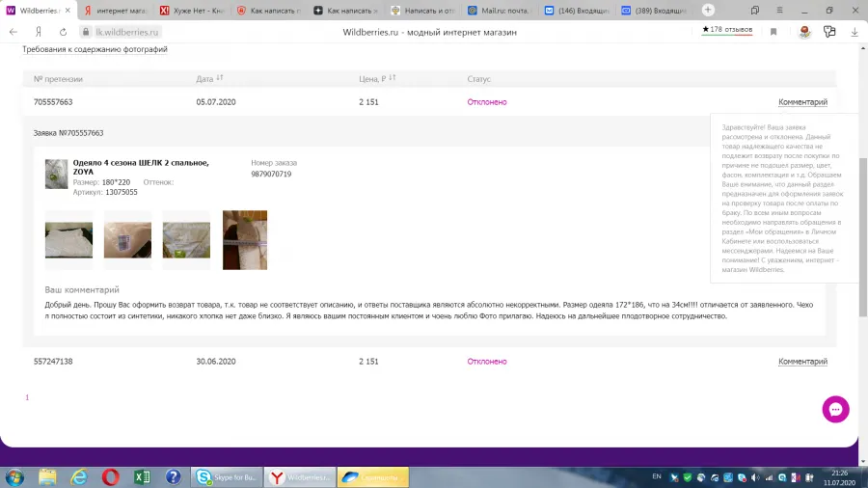868x488 pixels.
Task: Click the order number 9879070719
Action: (x=271, y=174)
